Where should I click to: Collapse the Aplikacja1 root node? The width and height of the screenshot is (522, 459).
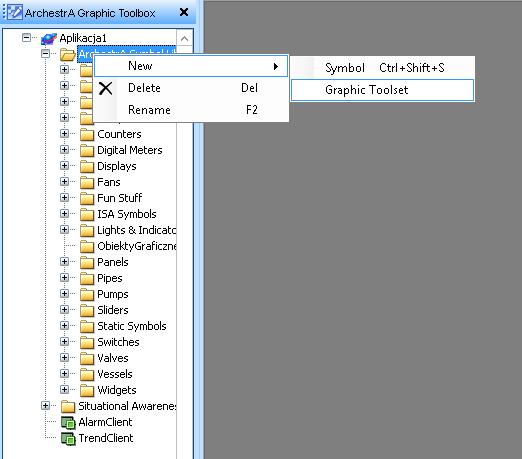tap(26, 38)
